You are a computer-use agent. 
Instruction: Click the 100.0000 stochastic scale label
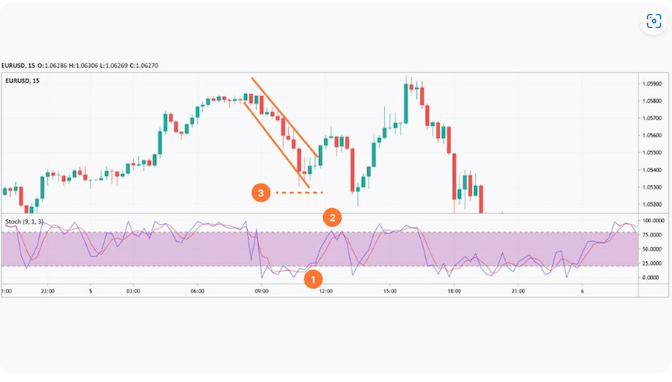651,220
